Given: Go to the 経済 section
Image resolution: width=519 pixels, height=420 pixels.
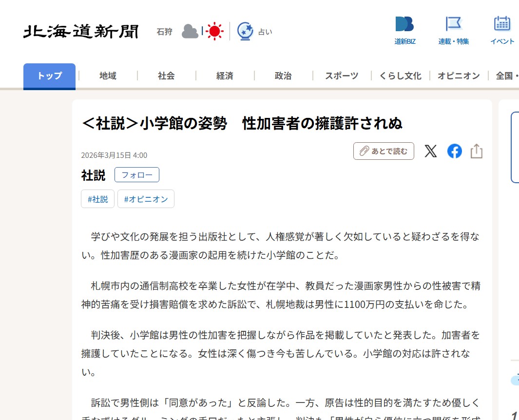Looking at the screenshot, I should point(225,76).
